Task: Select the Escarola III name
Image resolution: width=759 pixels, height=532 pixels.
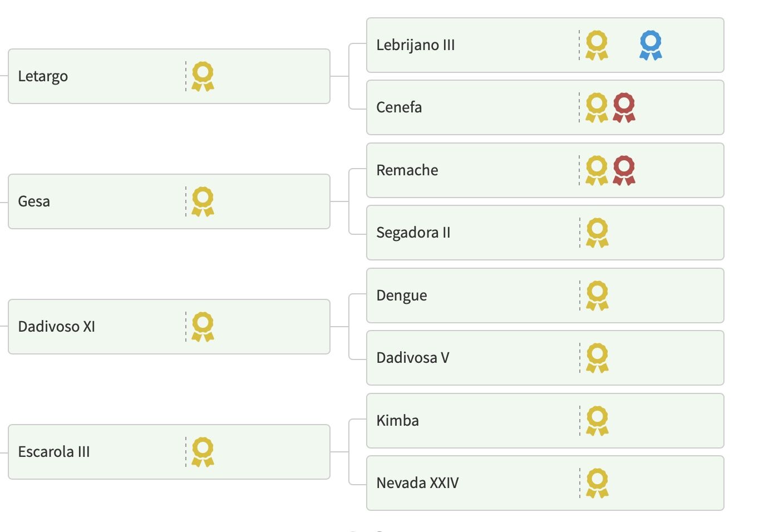Action: [x=53, y=452]
